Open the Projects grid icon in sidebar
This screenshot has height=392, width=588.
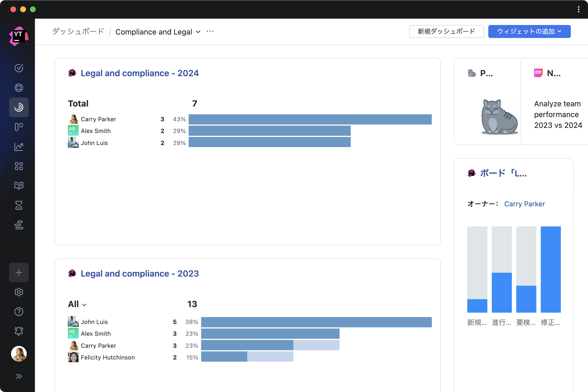click(x=19, y=166)
